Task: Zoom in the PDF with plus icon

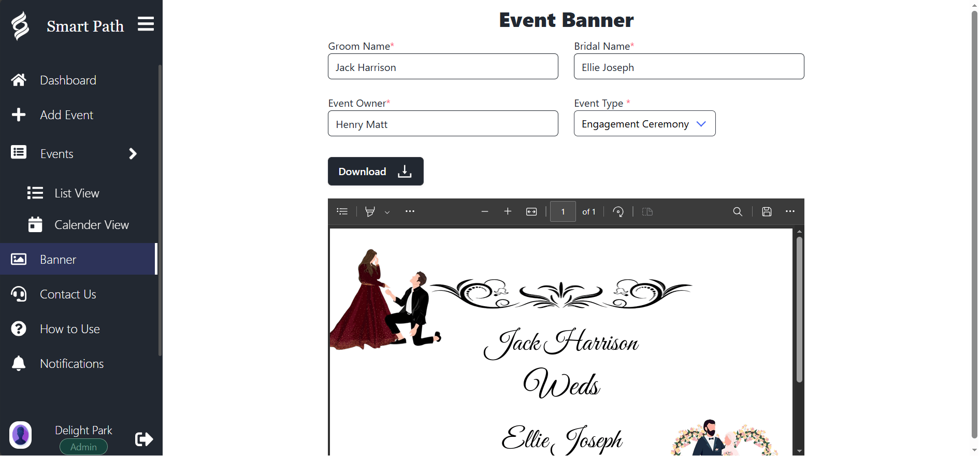Action: (x=508, y=211)
